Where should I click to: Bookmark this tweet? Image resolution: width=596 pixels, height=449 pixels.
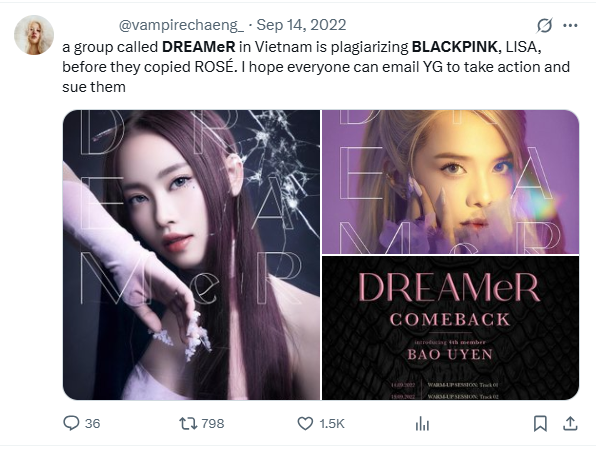[540, 423]
